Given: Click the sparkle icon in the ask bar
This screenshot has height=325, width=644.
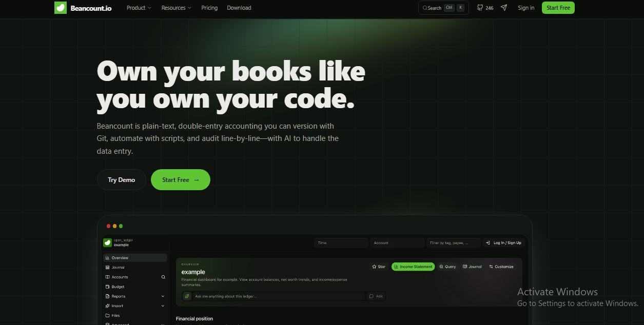Looking at the screenshot, I should click(187, 296).
